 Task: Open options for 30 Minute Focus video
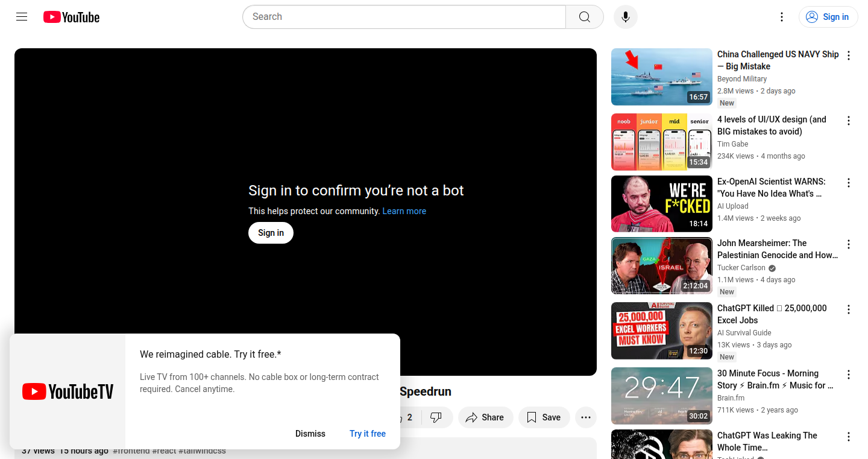[849, 375]
